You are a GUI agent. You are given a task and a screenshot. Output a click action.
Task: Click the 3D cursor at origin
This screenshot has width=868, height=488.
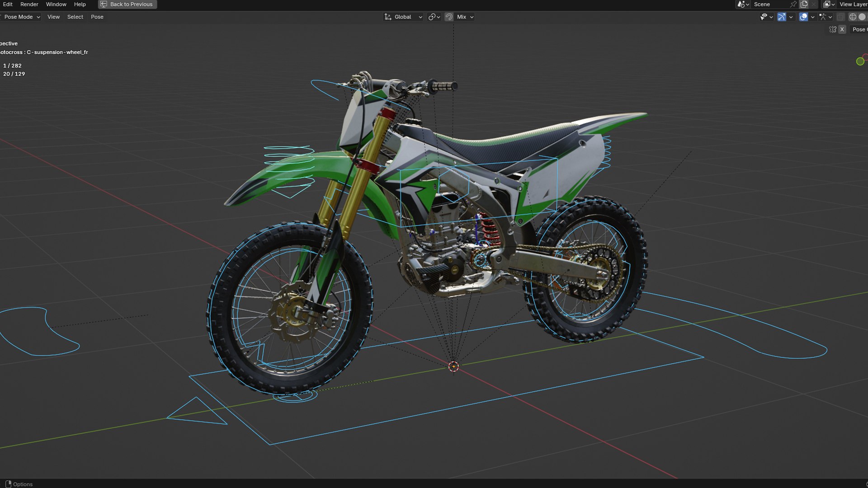[453, 366]
